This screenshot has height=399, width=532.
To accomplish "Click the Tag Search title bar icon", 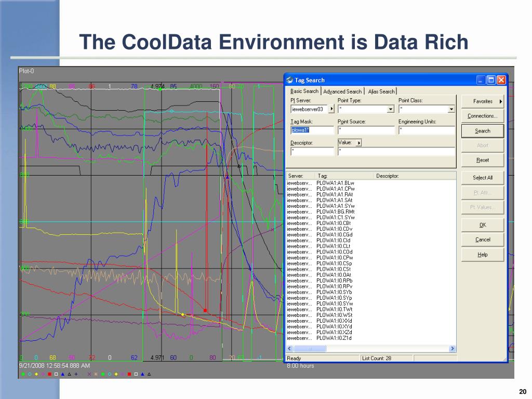I will (289, 80).
